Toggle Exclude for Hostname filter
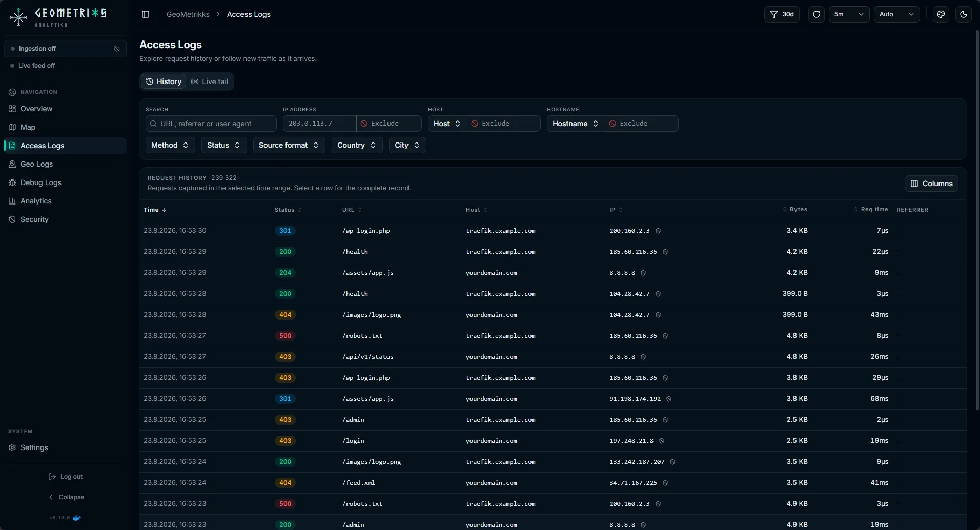Viewport: 980px width, 530px height. tap(642, 124)
